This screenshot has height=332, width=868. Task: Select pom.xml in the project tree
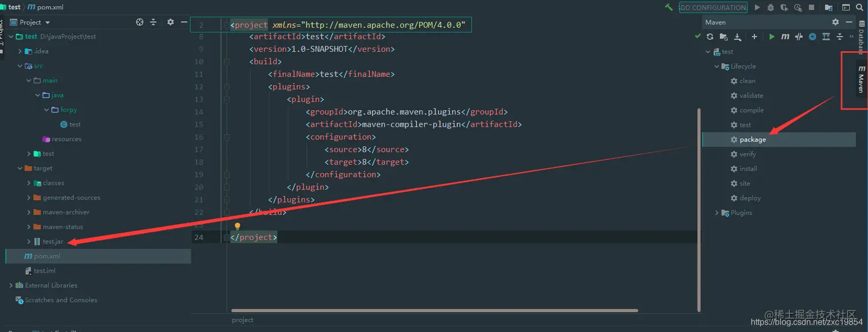click(98, 256)
